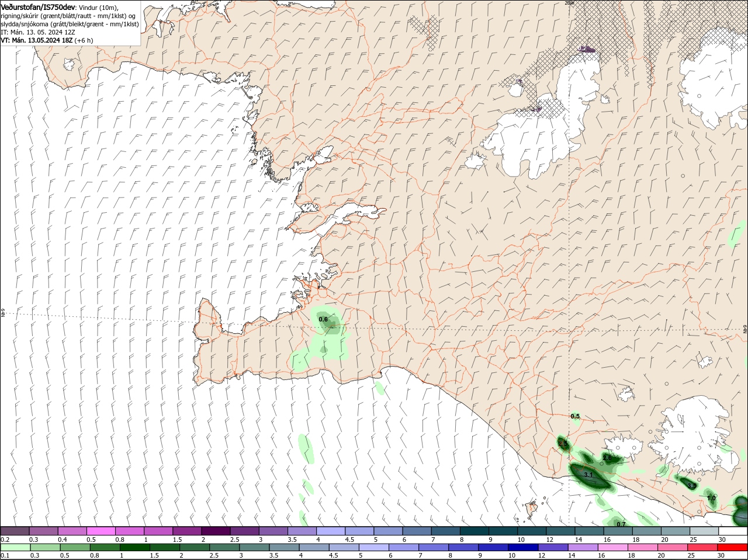This screenshot has height=560, width=748.
Task: Click the '0.2' label in the top legend
Action: click(5, 539)
